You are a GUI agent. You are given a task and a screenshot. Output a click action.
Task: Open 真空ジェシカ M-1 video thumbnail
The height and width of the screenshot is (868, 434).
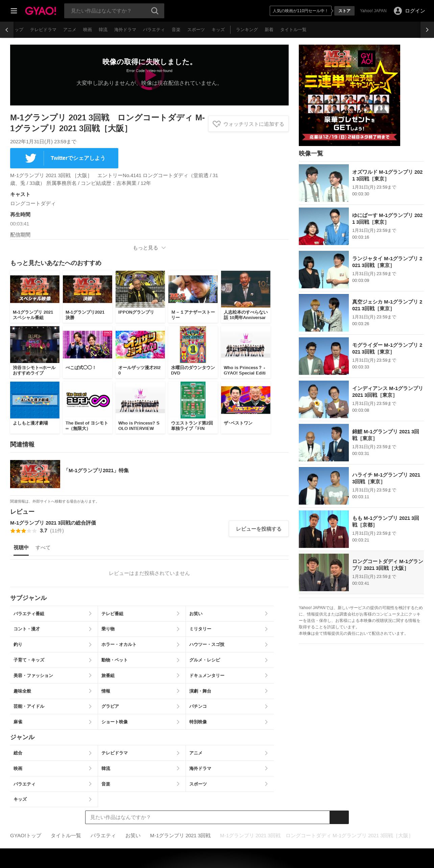pyautogui.click(x=324, y=313)
